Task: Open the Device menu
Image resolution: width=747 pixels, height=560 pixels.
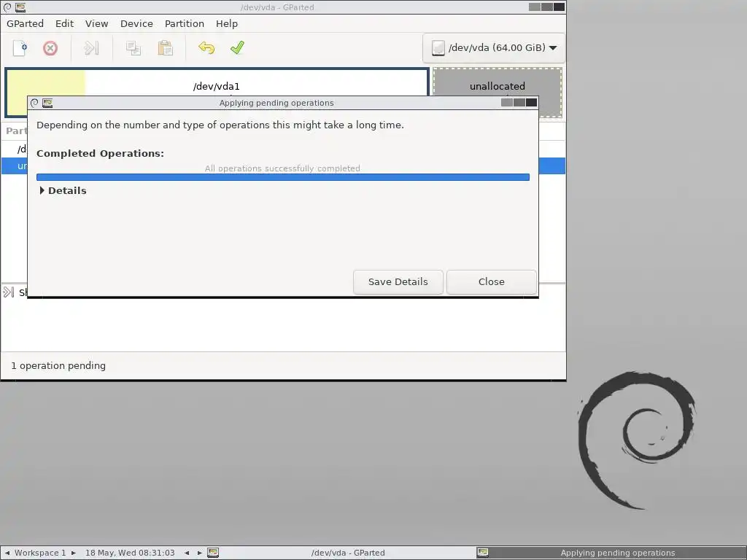Action: 136,23
